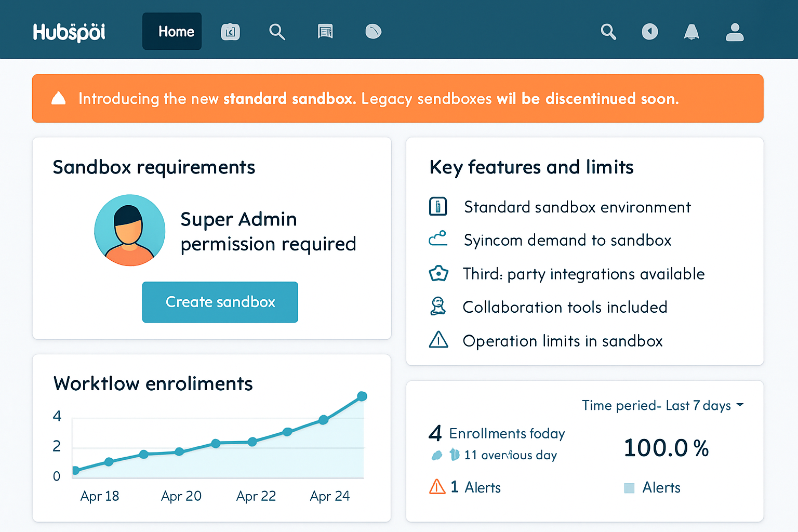The width and height of the screenshot is (798, 532).
Task: Open the user account profile icon
Action: 735,32
